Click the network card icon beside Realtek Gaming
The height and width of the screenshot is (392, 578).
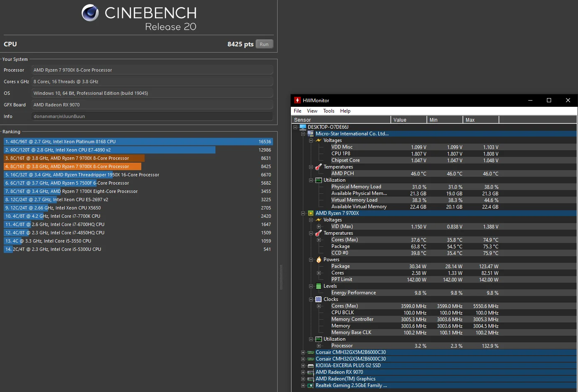click(x=311, y=385)
